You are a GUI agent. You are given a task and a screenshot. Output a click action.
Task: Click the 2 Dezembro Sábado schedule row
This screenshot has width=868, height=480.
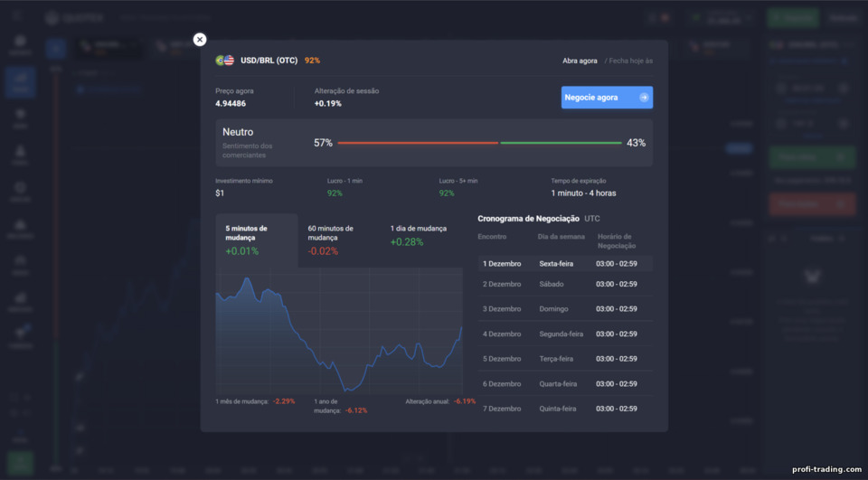point(565,284)
